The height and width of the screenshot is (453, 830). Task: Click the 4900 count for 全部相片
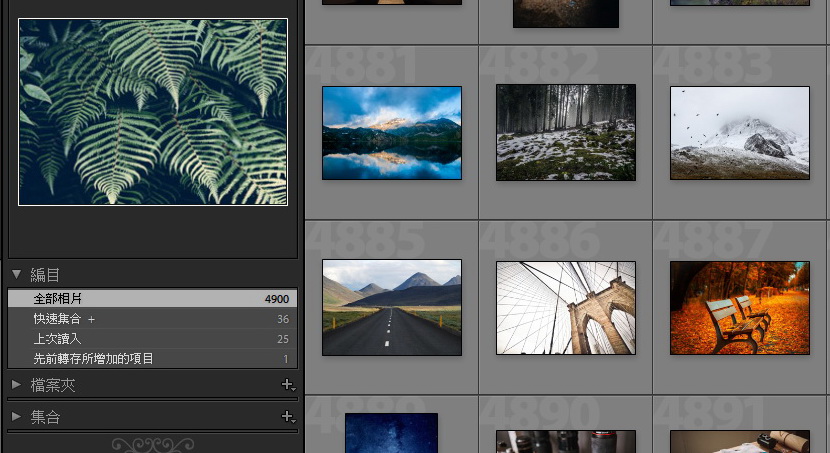tap(277, 299)
